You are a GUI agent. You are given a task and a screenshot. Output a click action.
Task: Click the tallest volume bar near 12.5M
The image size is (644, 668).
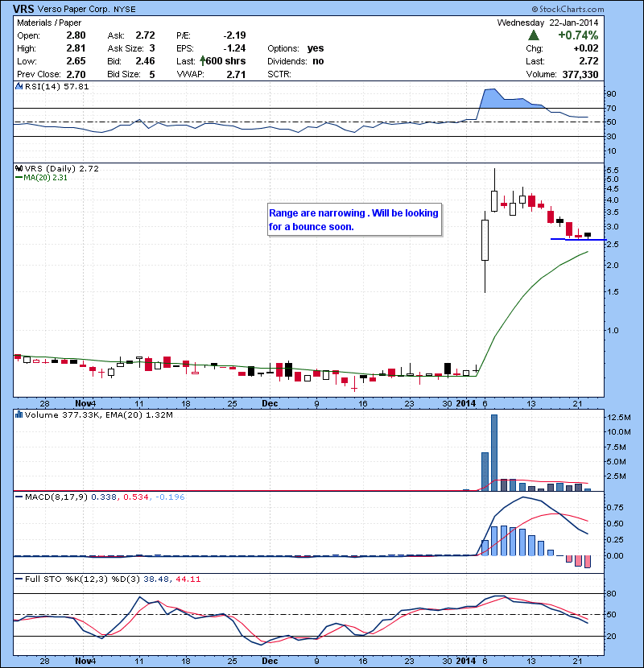[494, 452]
